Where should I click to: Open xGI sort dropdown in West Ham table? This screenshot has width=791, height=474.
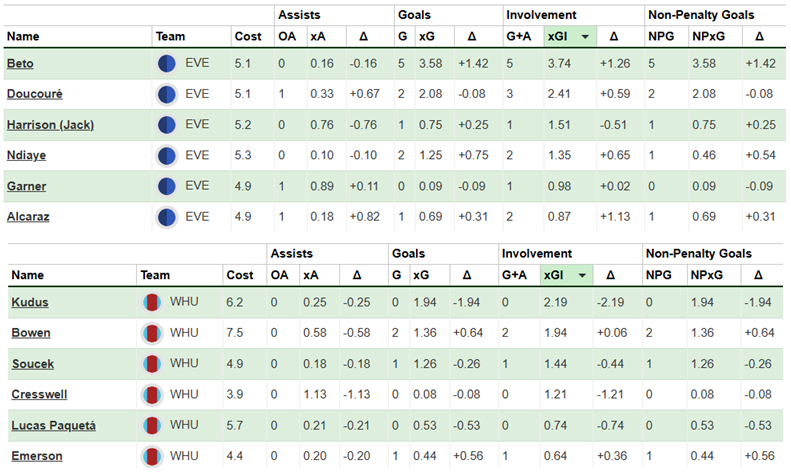(581, 275)
